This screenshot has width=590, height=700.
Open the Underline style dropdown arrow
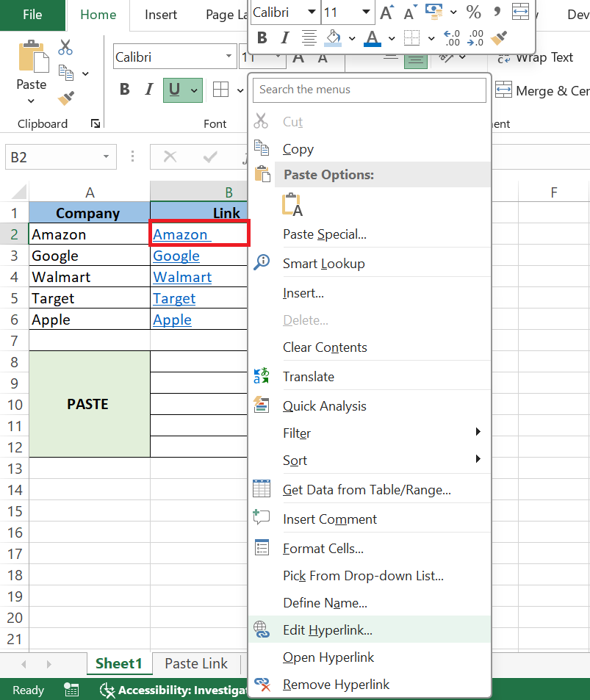click(x=194, y=90)
